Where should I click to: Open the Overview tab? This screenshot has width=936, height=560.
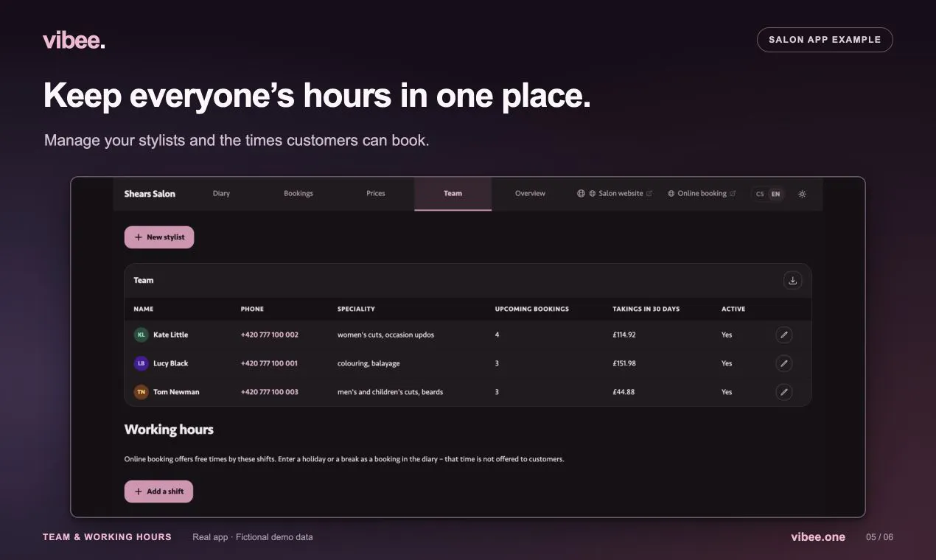coord(530,194)
